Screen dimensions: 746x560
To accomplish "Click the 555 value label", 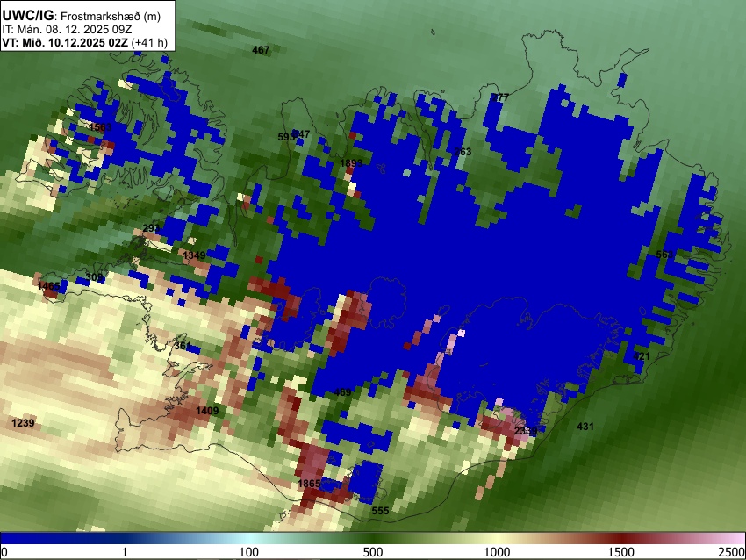I will [x=380, y=511].
